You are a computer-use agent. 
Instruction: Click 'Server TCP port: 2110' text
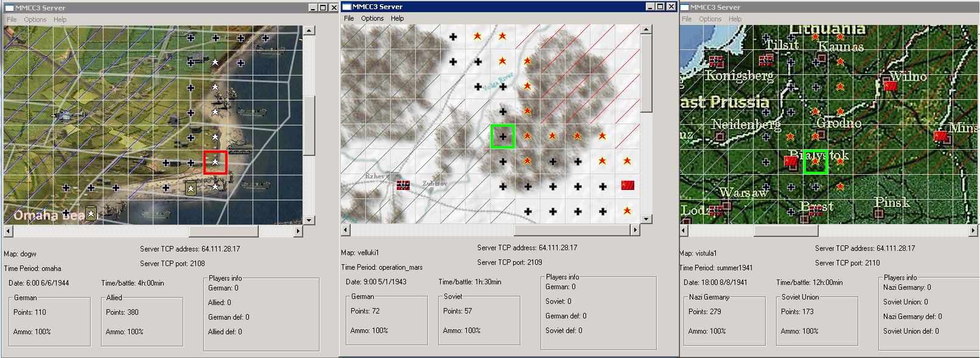point(847,263)
